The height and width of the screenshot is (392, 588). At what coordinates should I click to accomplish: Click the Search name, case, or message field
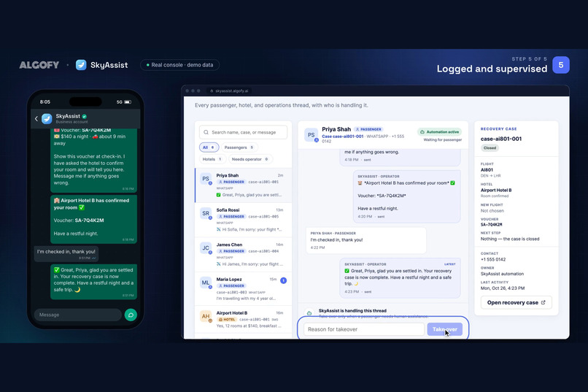(243, 132)
